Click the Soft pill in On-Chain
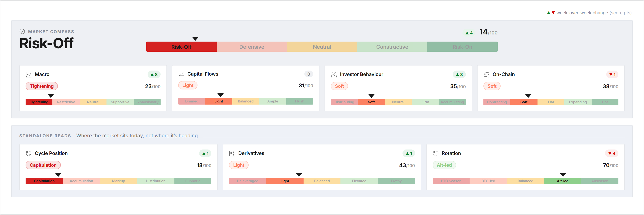The image size is (644, 215). tap(492, 86)
